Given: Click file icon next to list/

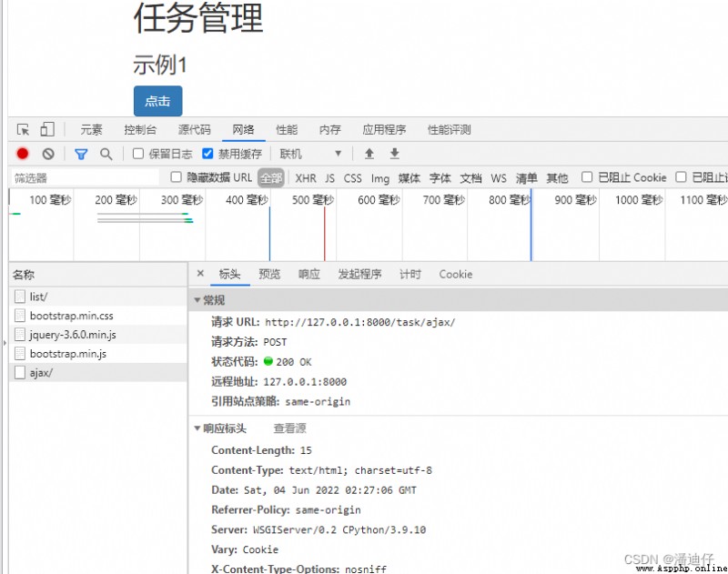Looking at the screenshot, I should click(20, 297).
